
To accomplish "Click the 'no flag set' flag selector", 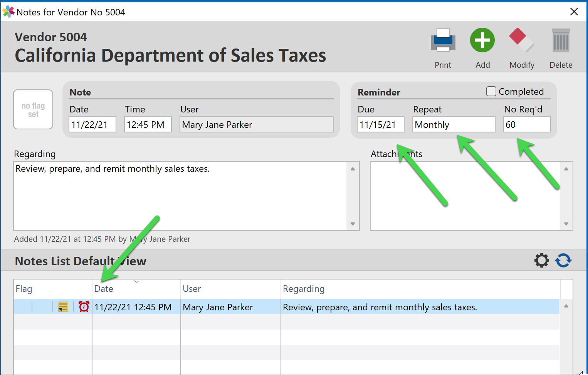I will tap(33, 109).
